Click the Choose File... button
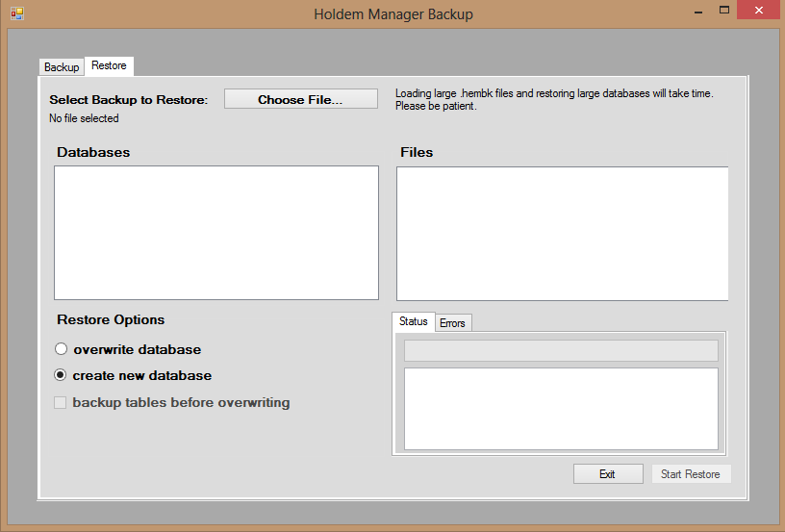The image size is (785, 532). pyautogui.click(x=300, y=99)
